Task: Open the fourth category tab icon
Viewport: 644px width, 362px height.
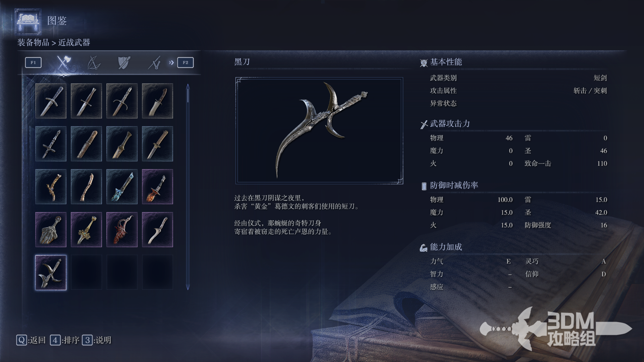Action: [x=154, y=63]
